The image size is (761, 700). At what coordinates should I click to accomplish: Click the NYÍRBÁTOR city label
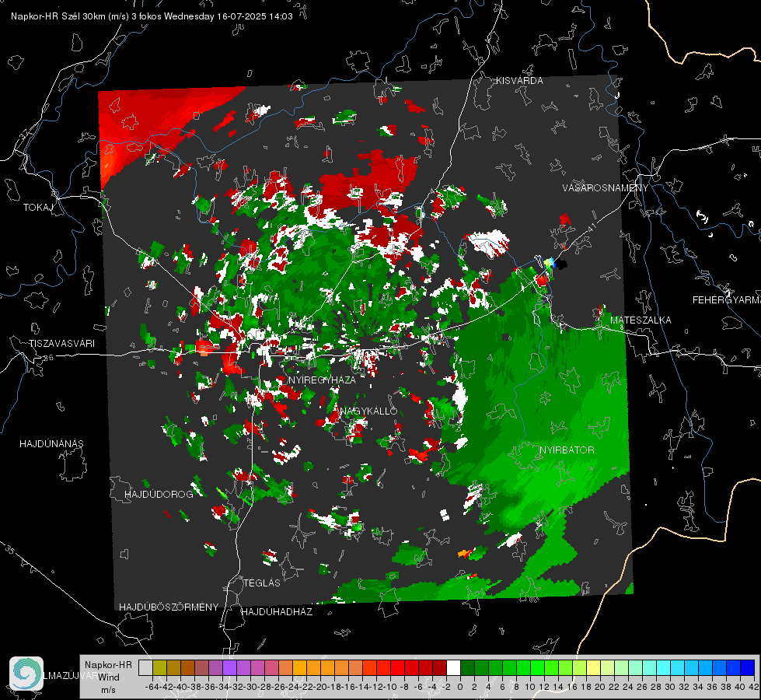point(567,450)
